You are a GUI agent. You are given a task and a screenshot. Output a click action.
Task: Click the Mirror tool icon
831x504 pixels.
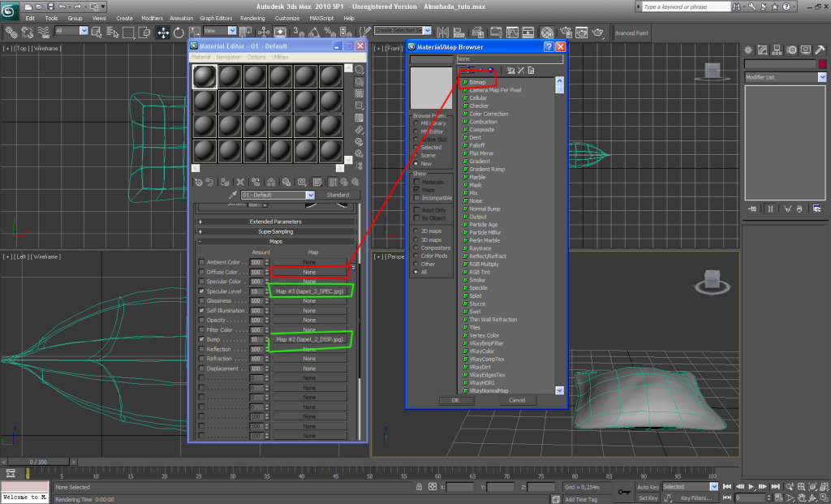[442, 32]
